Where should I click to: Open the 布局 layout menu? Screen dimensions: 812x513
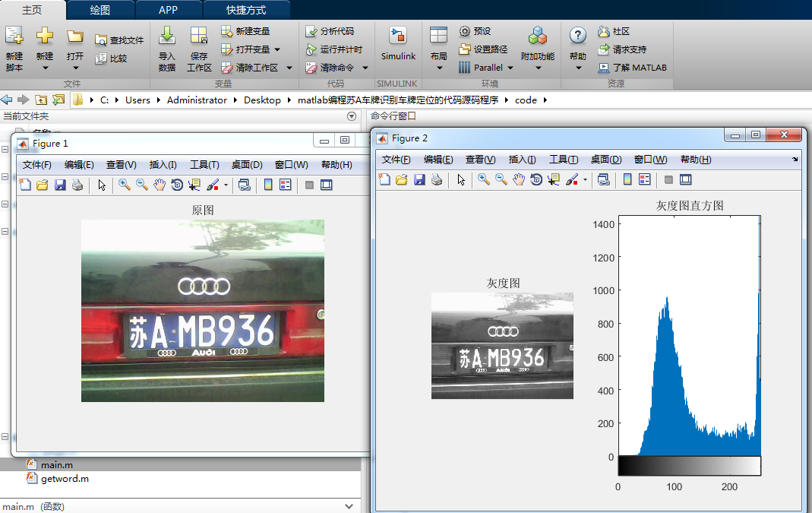point(438,49)
